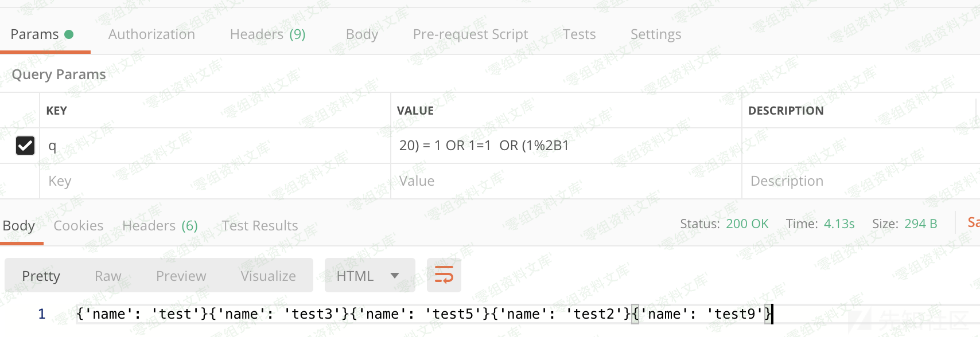The height and width of the screenshot is (337, 980).
Task: View the Test Results tab
Action: [259, 226]
